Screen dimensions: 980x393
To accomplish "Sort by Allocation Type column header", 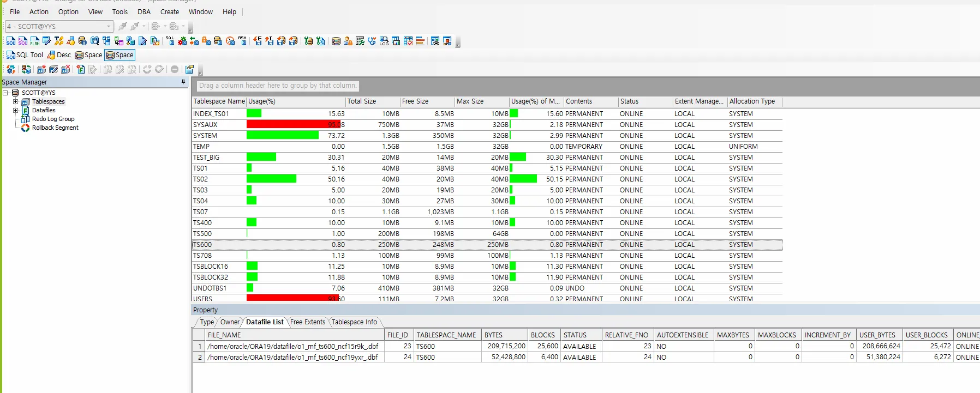I will [x=755, y=101].
